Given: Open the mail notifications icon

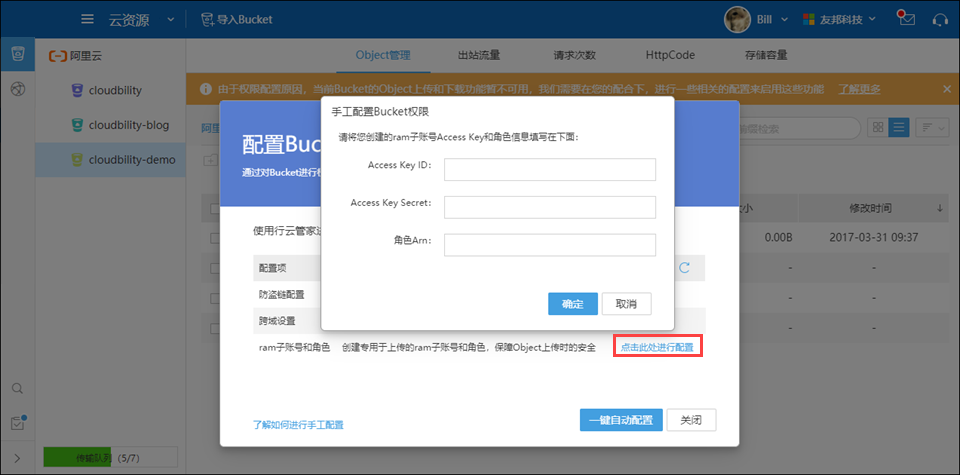Looking at the screenshot, I should pyautogui.click(x=906, y=19).
